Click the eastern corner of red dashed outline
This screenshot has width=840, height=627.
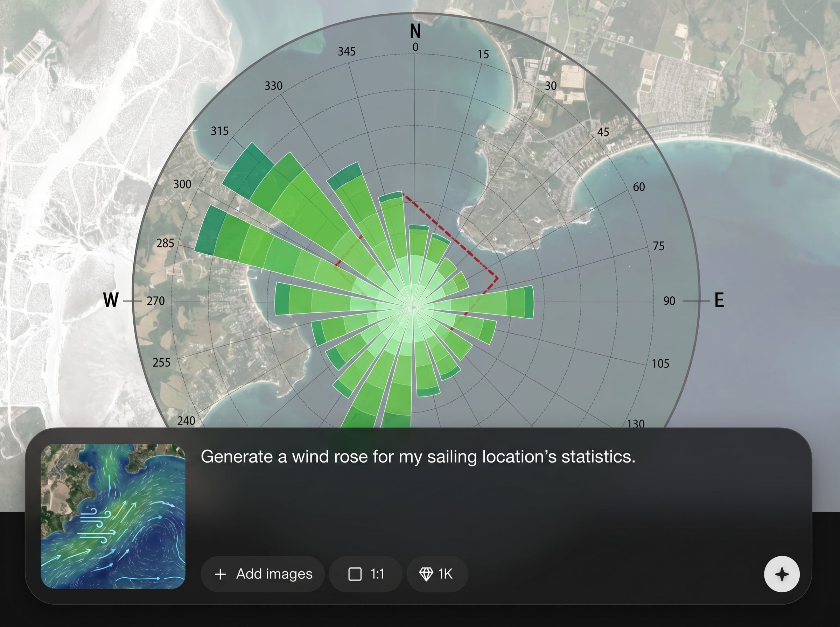coord(497,278)
